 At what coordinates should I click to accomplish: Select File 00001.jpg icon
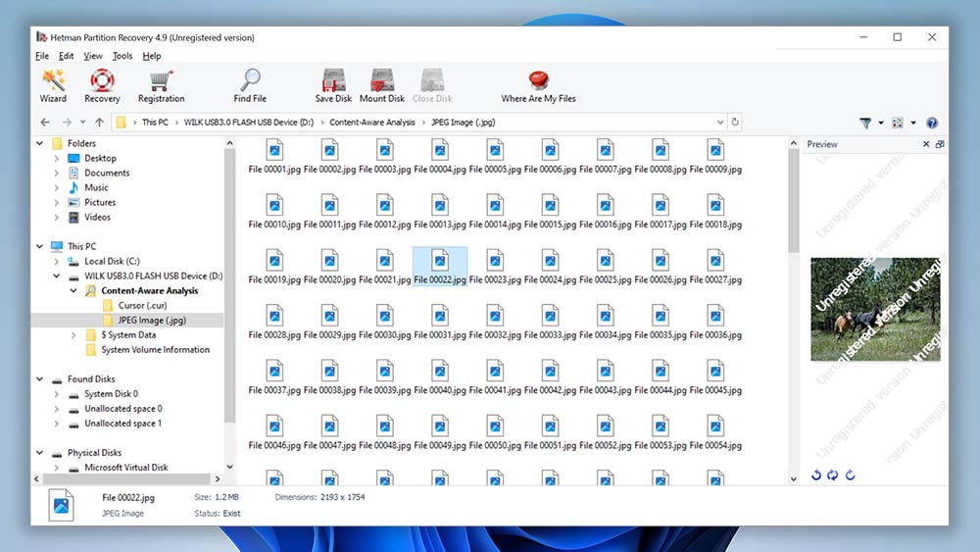pyautogui.click(x=274, y=150)
